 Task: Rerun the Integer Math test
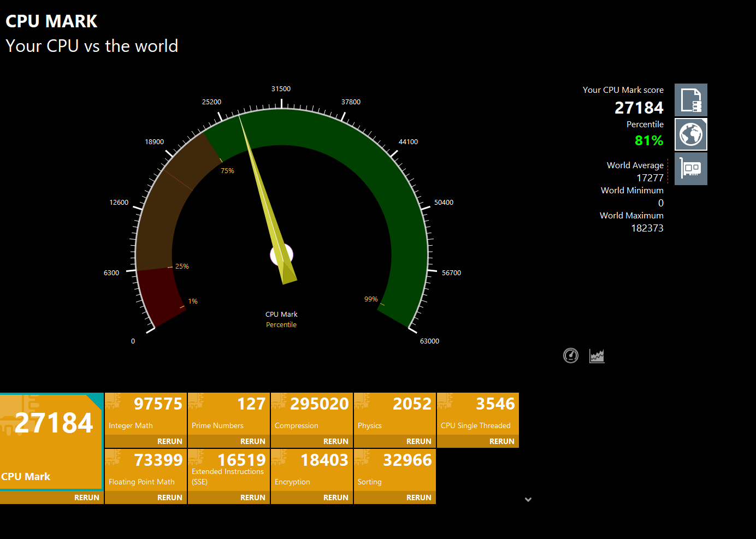[169, 441]
